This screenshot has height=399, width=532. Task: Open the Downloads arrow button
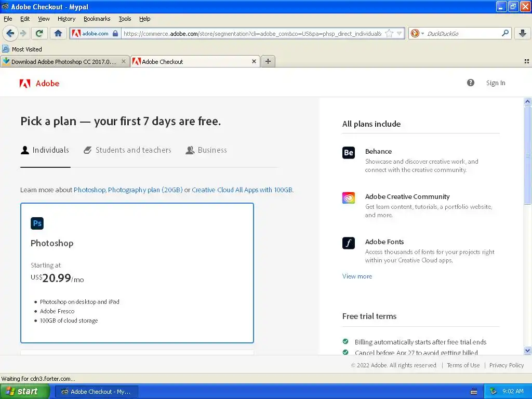[x=523, y=33]
